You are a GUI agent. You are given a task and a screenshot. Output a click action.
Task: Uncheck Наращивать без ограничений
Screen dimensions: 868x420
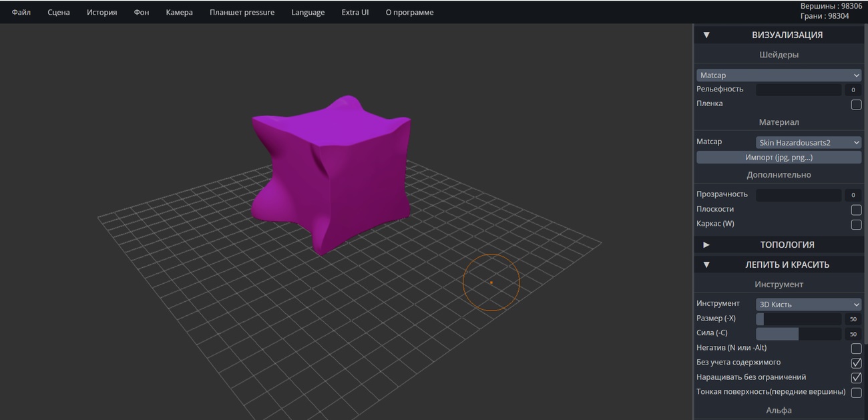855,377
